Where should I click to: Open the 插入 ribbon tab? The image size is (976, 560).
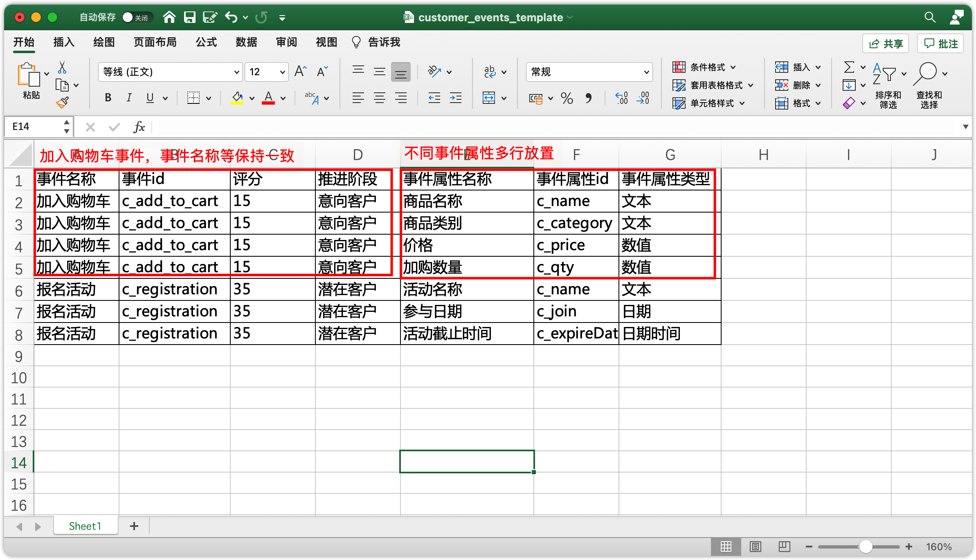pyautogui.click(x=64, y=42)
